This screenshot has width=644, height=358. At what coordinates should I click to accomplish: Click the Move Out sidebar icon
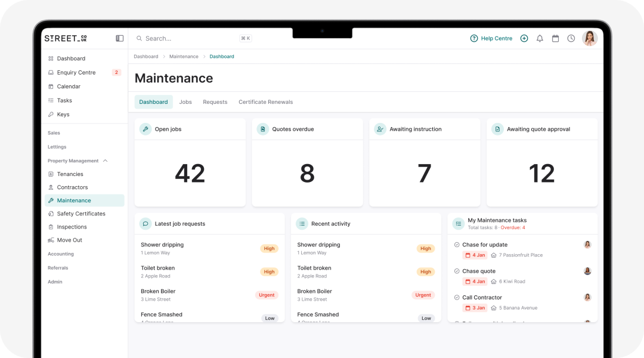click(51, 239)
